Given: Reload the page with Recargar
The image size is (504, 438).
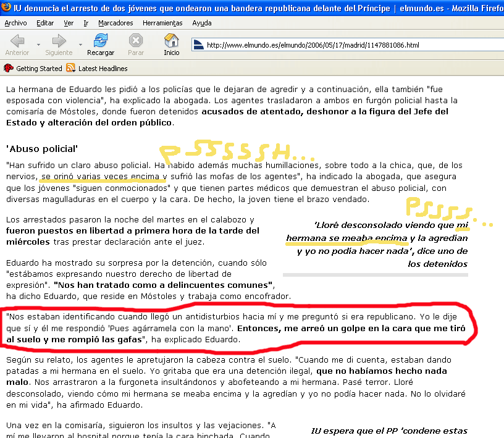Looking at the screenshot, I should (100, 44).
